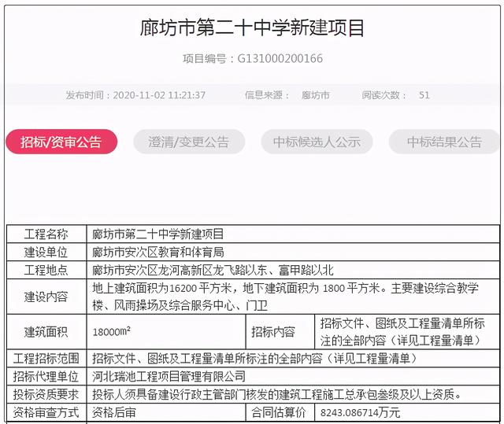Click the 工程名称 label cell
Screen dimensions: 504x424
click(46, 234)
